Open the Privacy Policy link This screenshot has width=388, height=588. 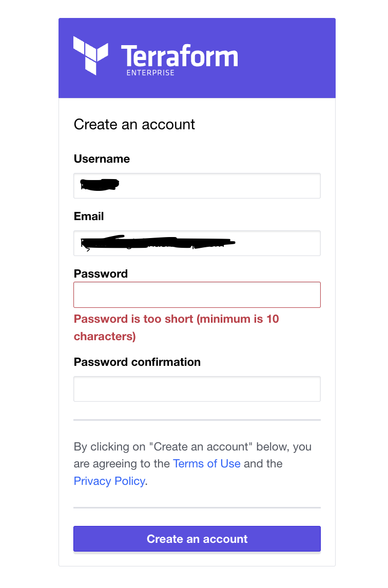tap(109, 481)
